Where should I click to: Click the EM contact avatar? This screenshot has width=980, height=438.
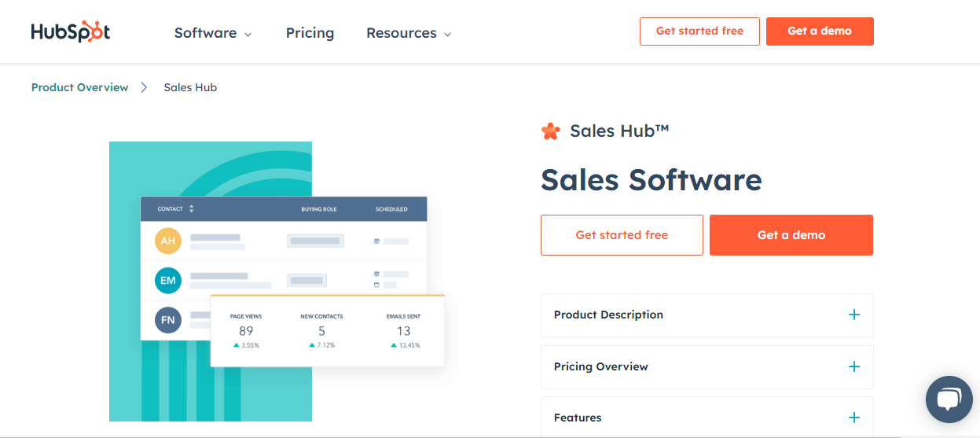168,281
